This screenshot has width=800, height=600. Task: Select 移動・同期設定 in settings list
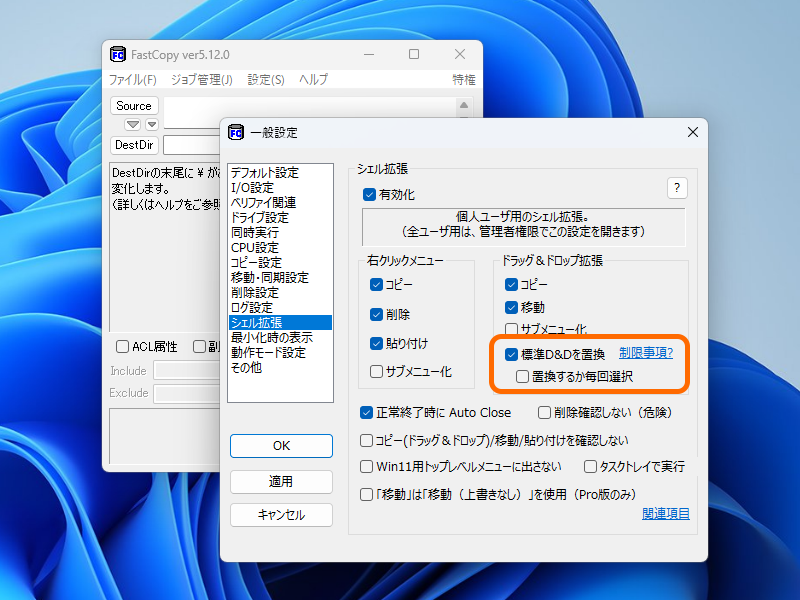coord(280,278)
